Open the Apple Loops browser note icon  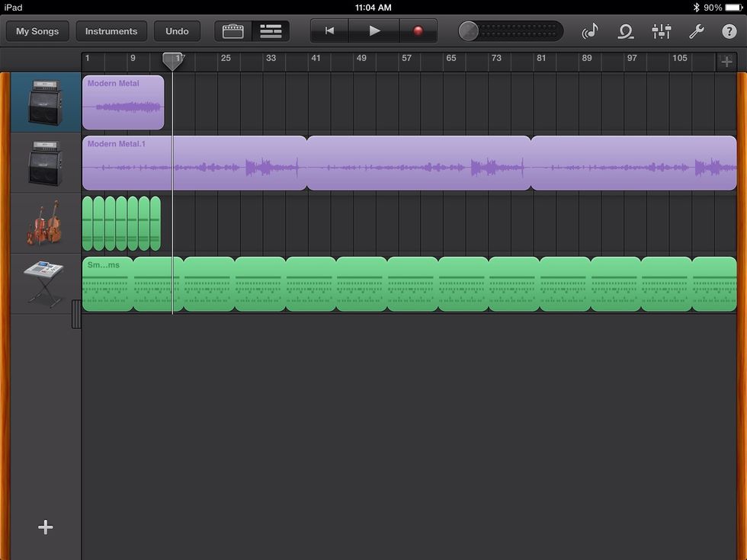591,31
